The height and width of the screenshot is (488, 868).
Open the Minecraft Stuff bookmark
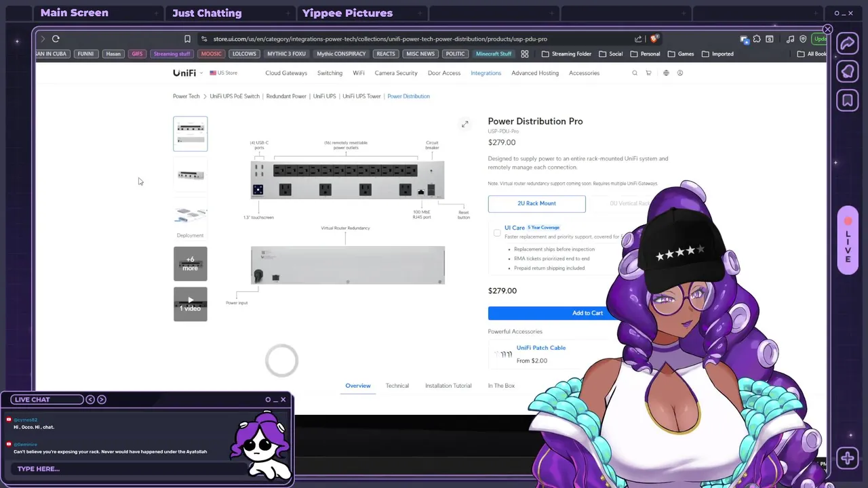tap(494, 54)
